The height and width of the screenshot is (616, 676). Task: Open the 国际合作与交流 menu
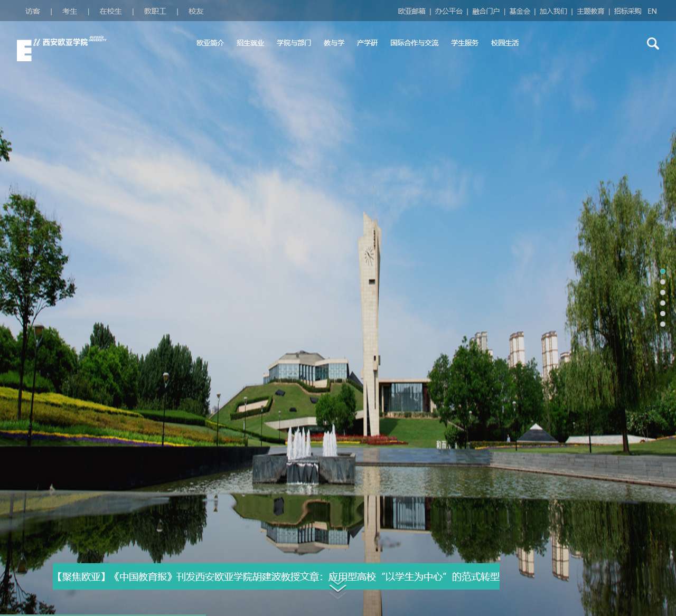click(x=415, y=43)
